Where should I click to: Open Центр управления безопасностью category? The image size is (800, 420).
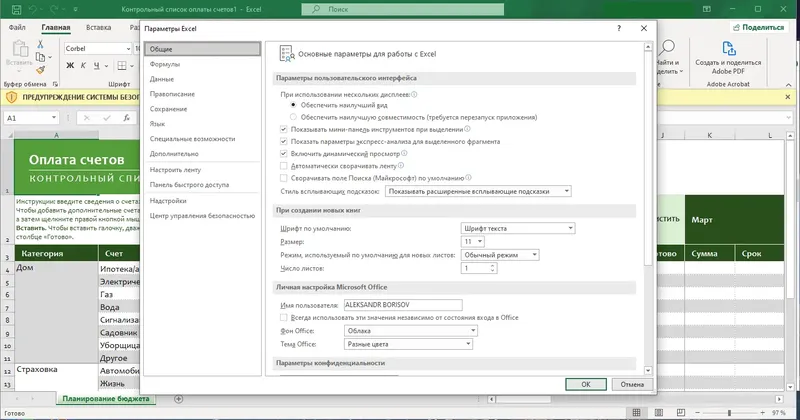203,216
